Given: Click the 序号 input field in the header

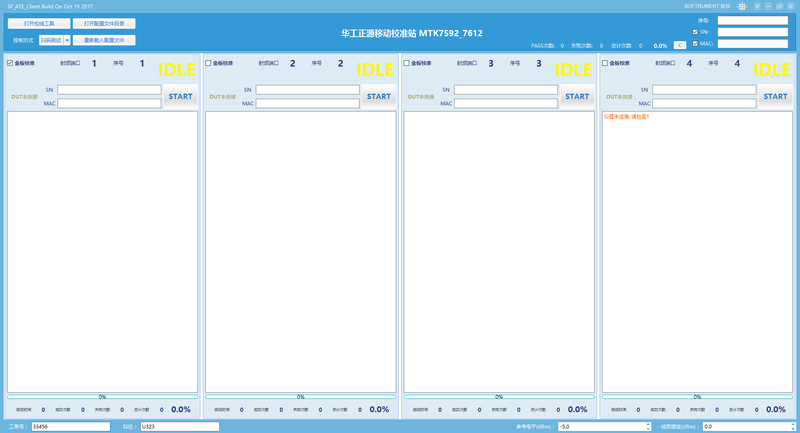Looking at the screenshot, I should pyautogui.click(x=753, y=20).
